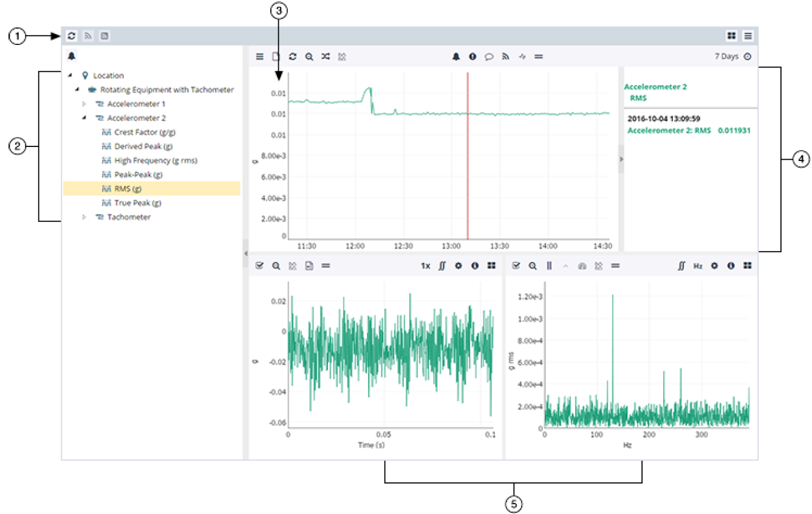Open the 7 Days time range selector
Screen dimensions: 812x514
(x=726, y=57)
